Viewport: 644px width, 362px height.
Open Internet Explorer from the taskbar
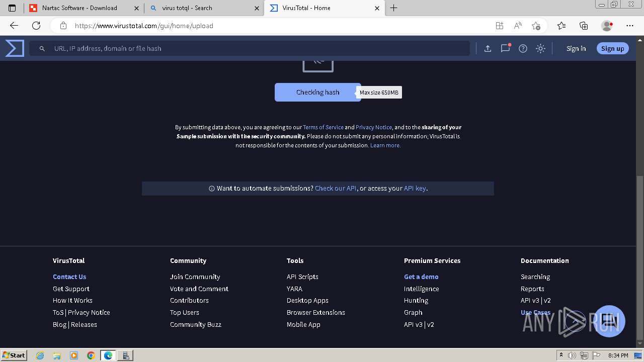40,355
